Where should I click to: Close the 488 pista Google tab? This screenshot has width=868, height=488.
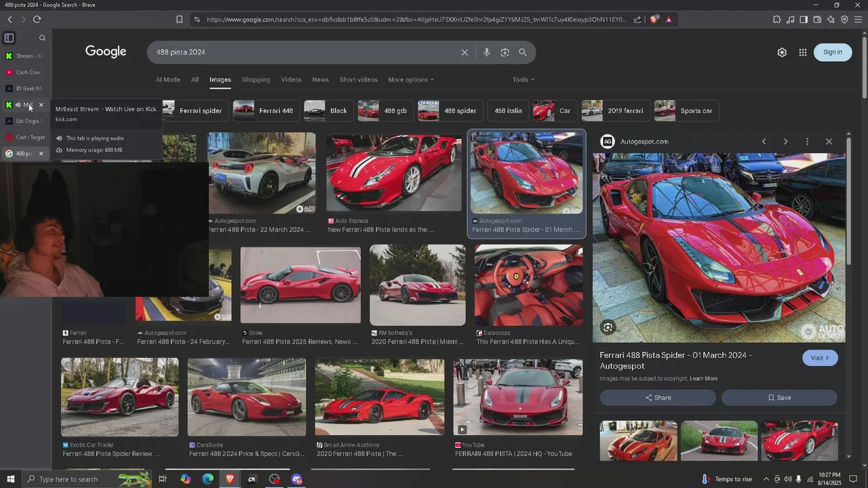(41, 154)
